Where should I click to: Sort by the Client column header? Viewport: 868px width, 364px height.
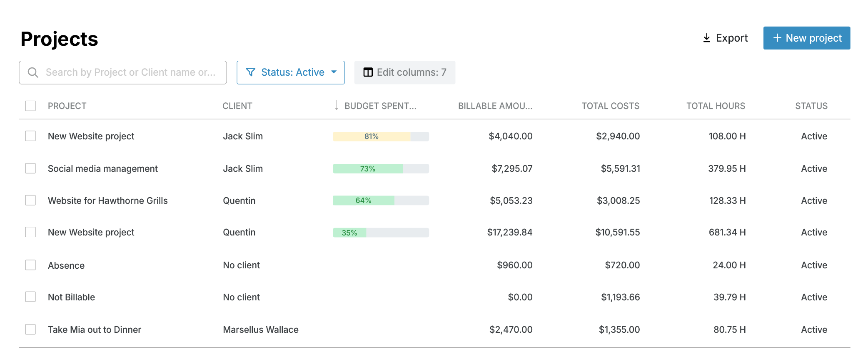coord(237,106)
